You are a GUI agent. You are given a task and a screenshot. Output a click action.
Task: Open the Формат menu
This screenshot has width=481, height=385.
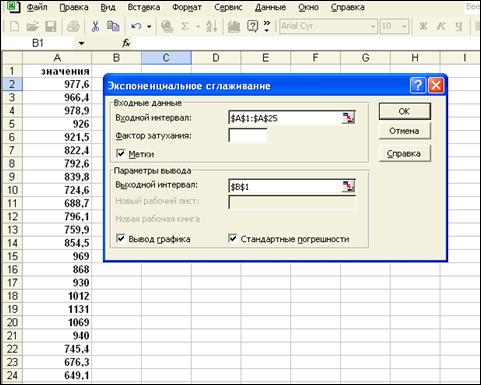187,7
